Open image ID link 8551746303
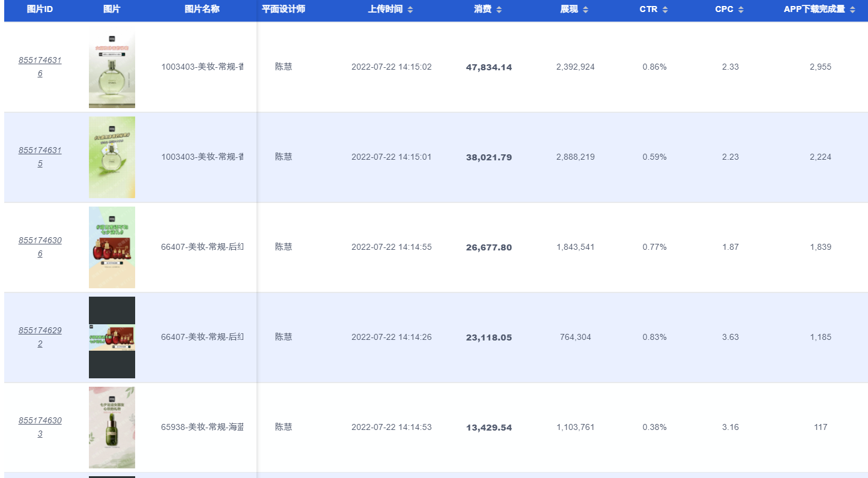The image size is (868, 478). pos(40,427)
